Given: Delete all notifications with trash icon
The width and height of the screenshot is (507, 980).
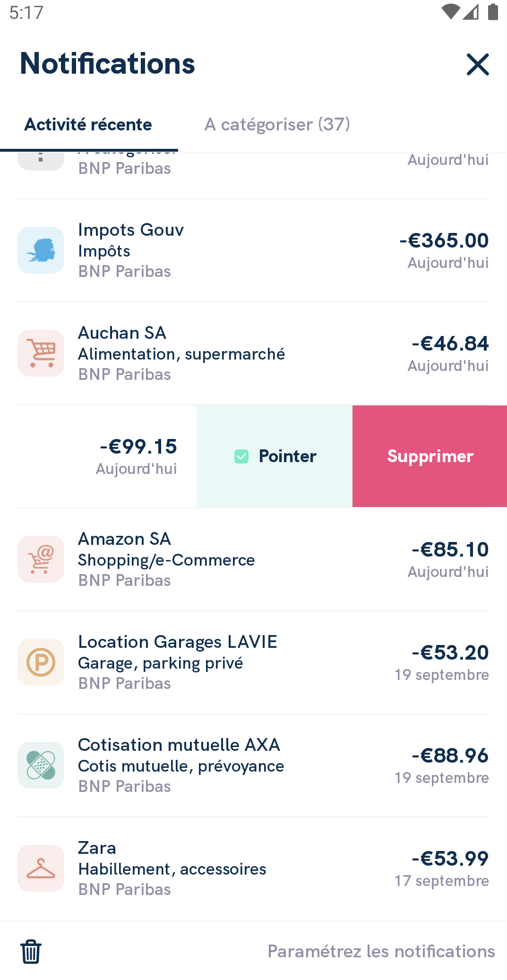Looking at the screenshot, I should coord(31,951).
